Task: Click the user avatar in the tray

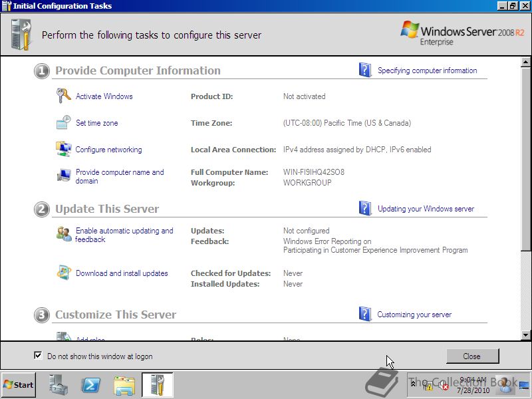Action: pyautogui.click(x=505, y=384)
